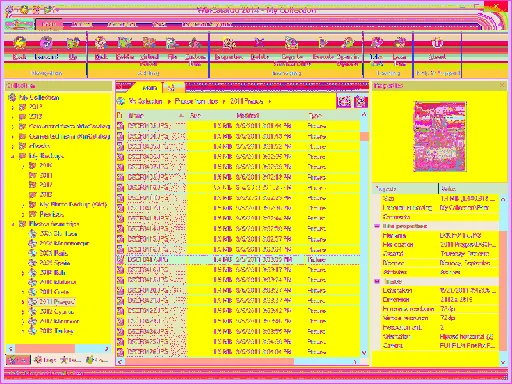Click Photos from trips in the breadcrumb

click(x=196, y=101)
